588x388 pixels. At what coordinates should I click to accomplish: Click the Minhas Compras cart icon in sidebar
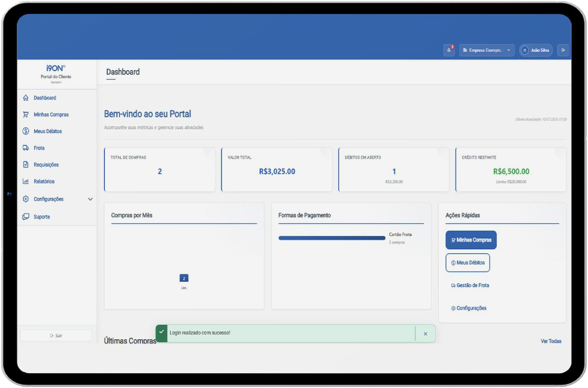click(x=26, y=115)
